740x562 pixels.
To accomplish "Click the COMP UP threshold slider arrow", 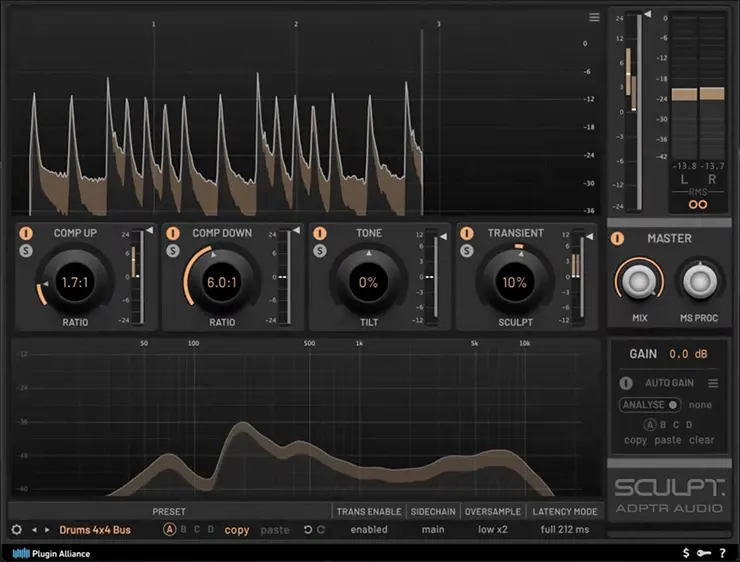I will click(150, 230).
